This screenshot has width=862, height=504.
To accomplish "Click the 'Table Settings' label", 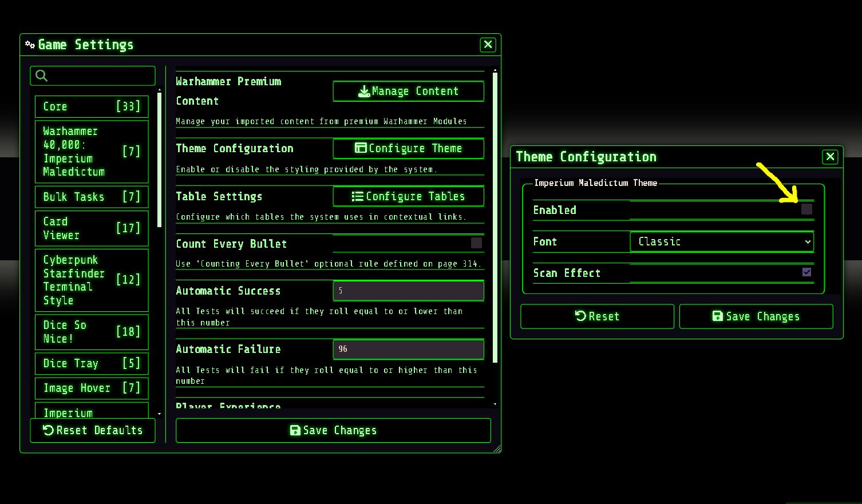I will pyautogui.click(x=219, y=196).
